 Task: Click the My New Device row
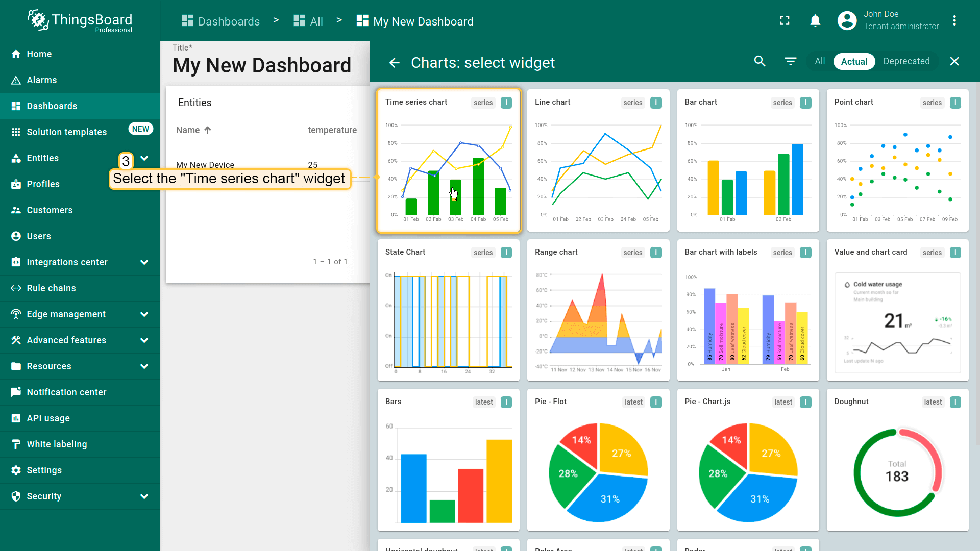[x=269, y=165]
